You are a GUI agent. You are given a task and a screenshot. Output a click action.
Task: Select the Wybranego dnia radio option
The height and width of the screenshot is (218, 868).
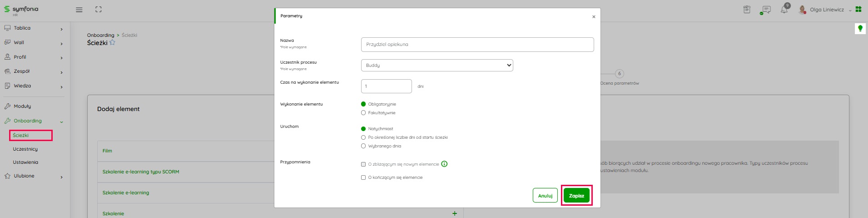tap(363, 146)
